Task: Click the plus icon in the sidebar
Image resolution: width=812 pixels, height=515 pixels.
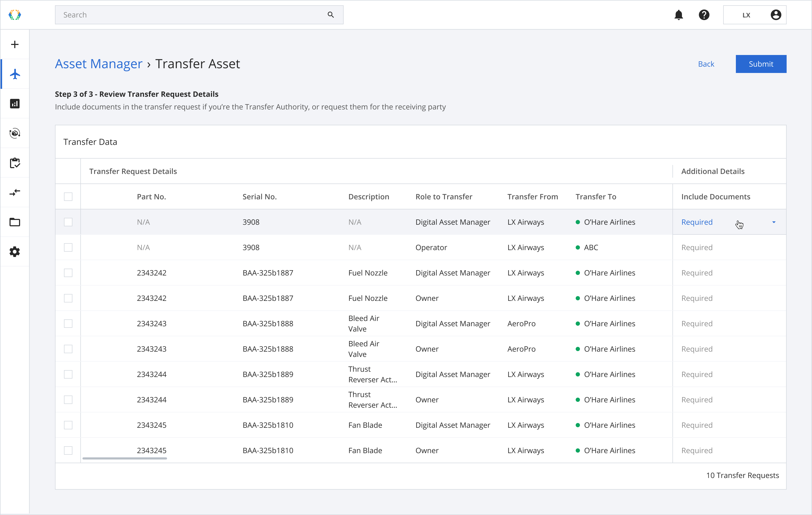Action: pyautogui.click(x=15, y=44)
